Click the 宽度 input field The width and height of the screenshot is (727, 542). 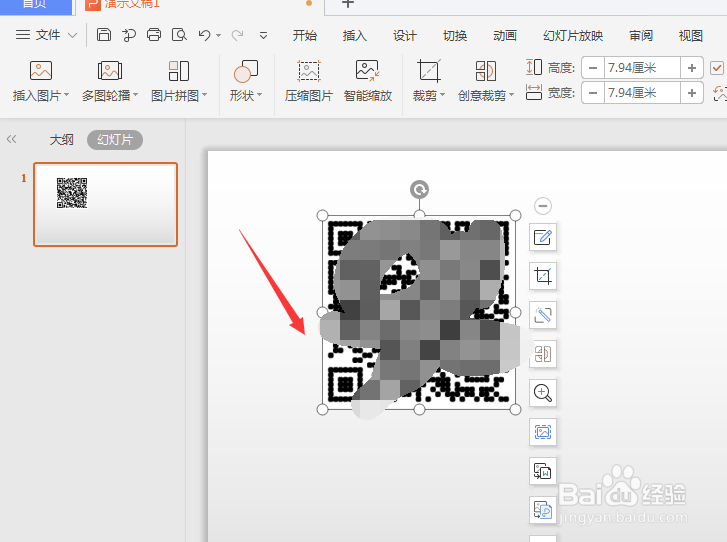[642, 93]
